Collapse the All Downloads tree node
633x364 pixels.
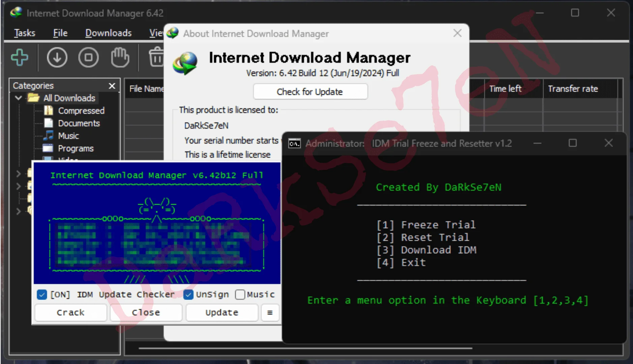pos(19,98)
